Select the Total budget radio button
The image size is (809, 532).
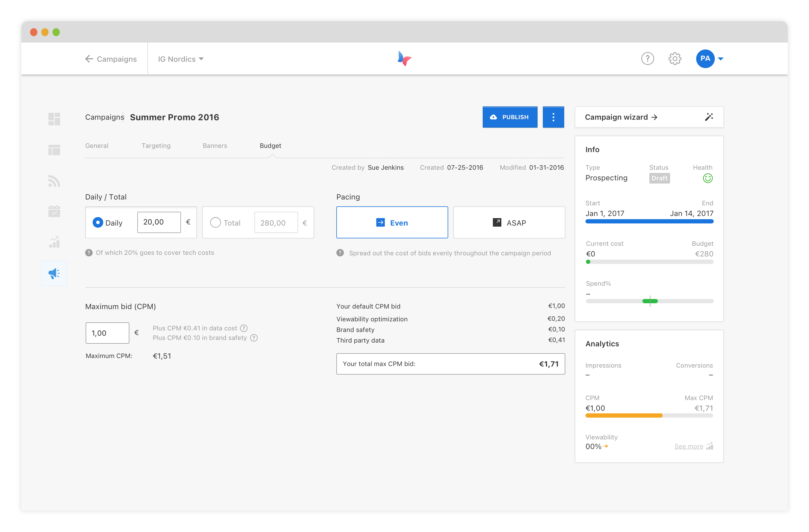pyautogui.click(x=215, y=223)
